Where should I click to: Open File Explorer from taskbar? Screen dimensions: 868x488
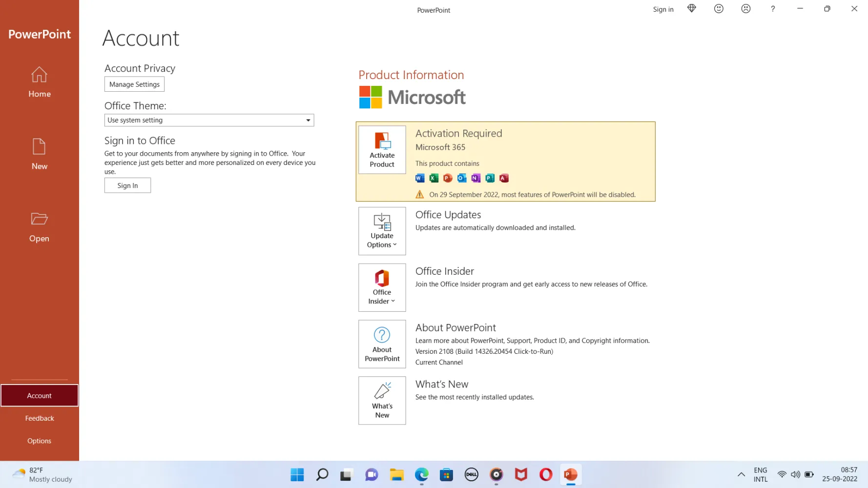click(x=397, y=474)
